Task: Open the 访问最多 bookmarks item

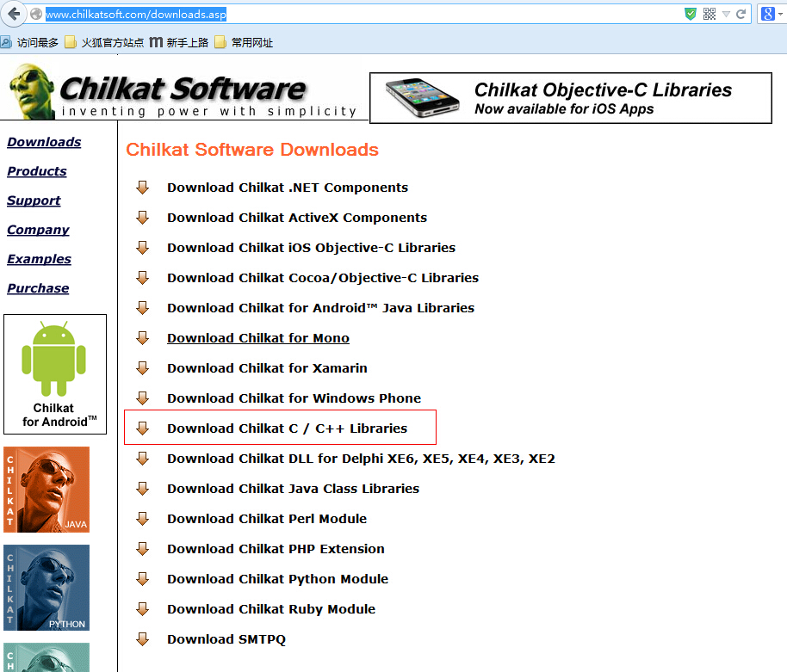Action: coord(29,43)
